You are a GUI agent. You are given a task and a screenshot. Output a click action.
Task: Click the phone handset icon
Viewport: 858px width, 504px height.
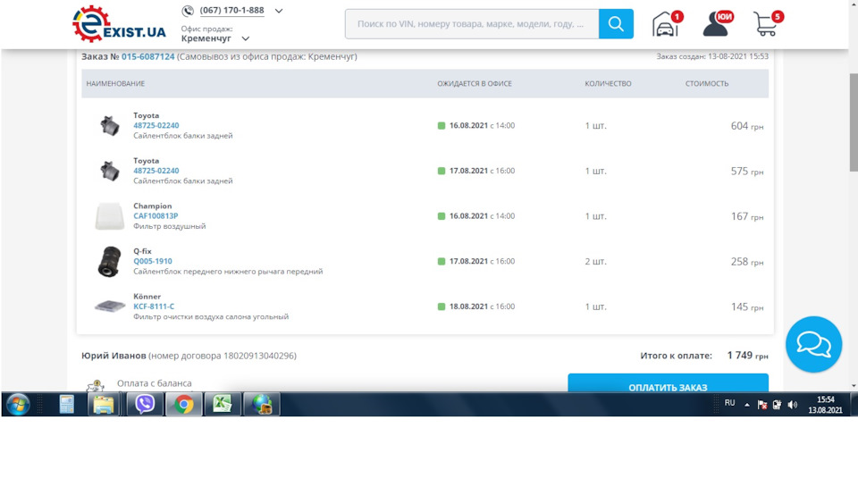point(188,11)
